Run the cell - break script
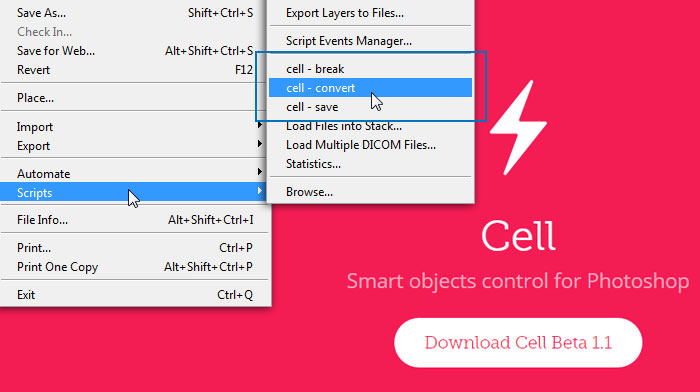The image size is (700, 392). pos(370,69)
